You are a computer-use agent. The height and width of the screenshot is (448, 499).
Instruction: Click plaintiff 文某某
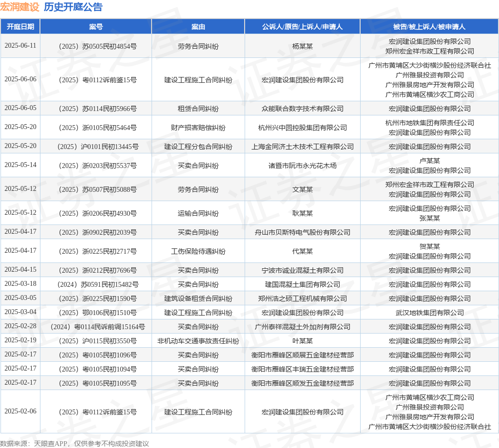click(x=302, y=189)
